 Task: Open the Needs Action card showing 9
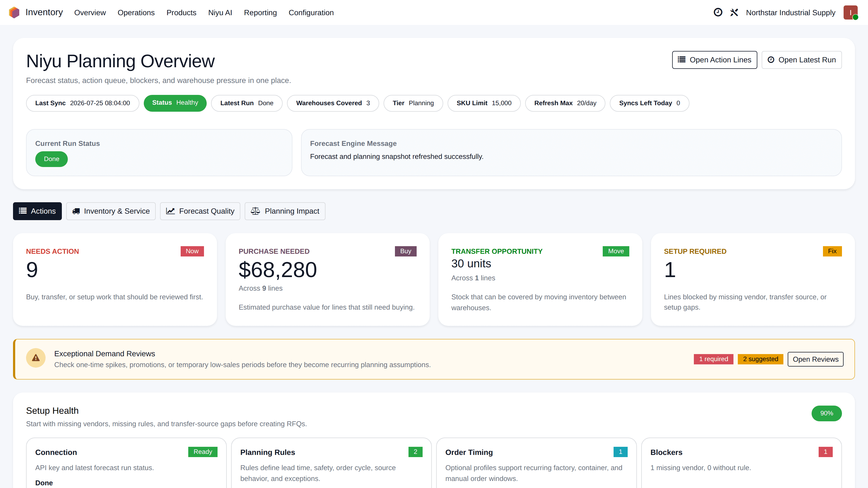click(115, 280)
